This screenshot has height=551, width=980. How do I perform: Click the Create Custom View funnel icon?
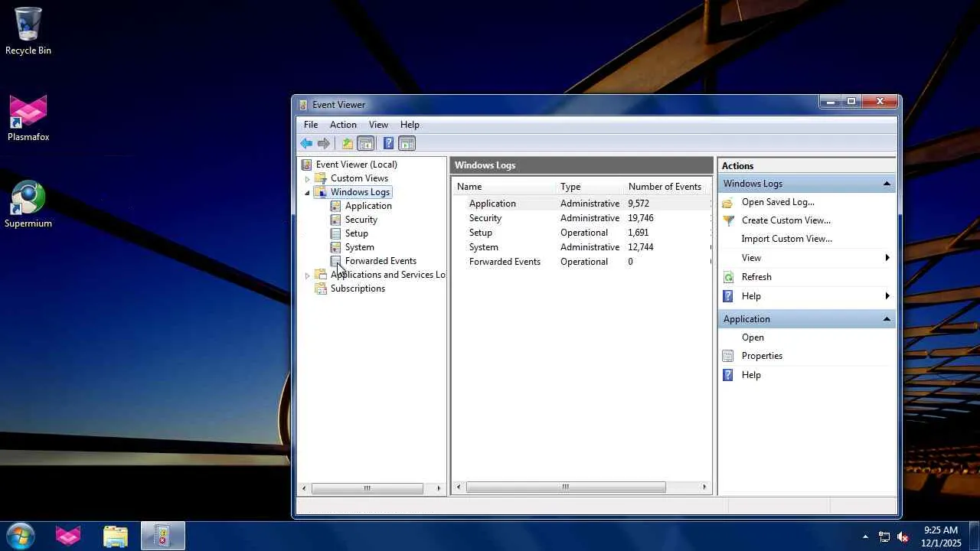pyautogui.click(x=728, y=220)
